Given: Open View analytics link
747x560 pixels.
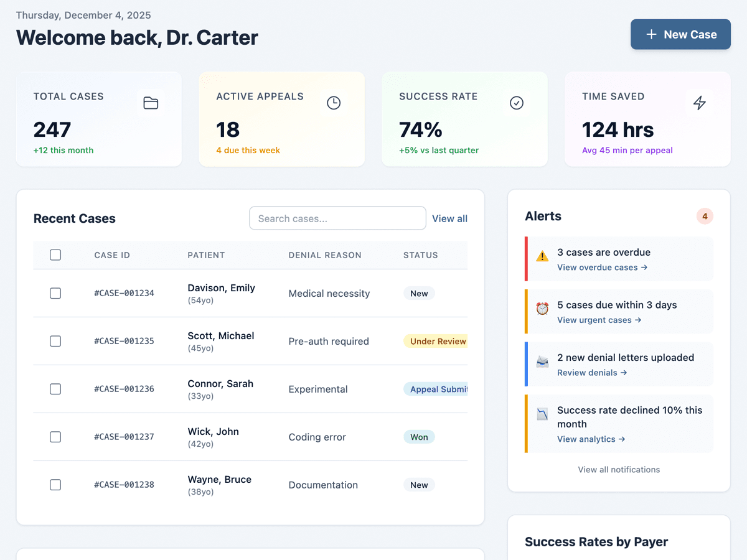Looking at the screenshot, I should point(591,439).
